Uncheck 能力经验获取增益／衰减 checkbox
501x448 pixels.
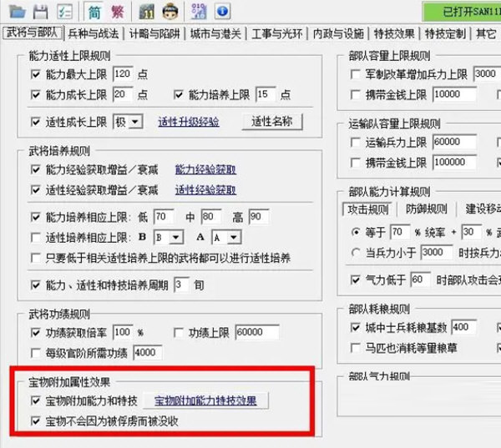click(x=35, y=169)
